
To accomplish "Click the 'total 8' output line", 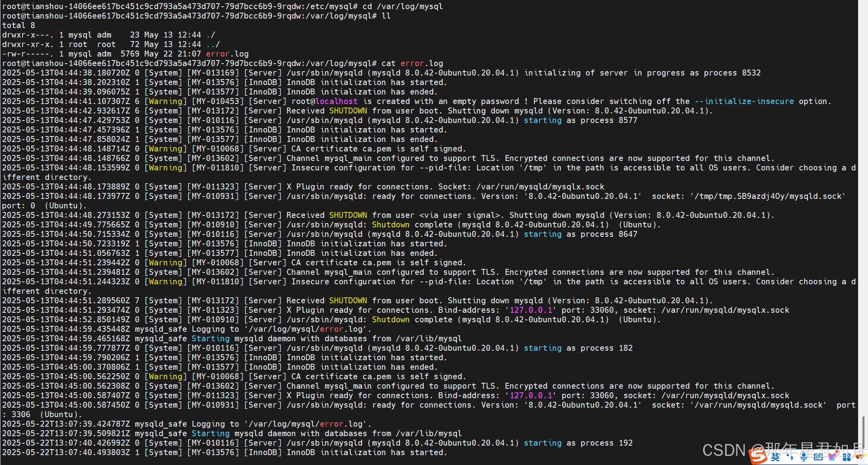I will tap(19, 25).
